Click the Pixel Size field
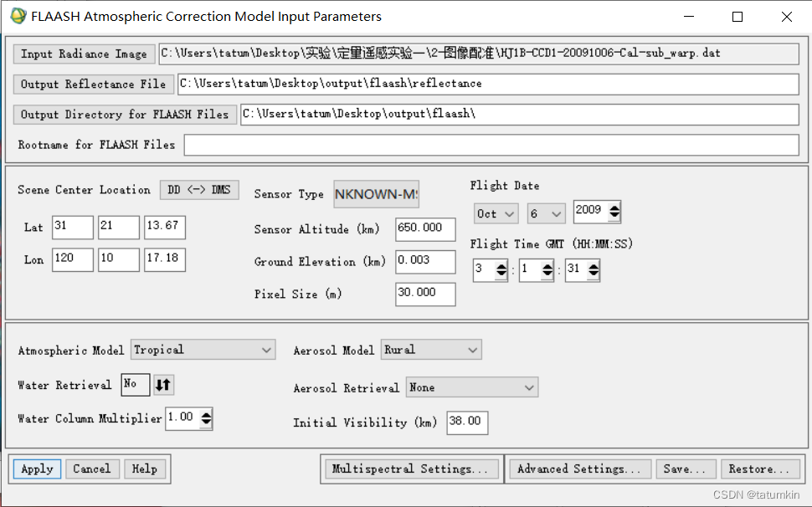 point(425,294)
